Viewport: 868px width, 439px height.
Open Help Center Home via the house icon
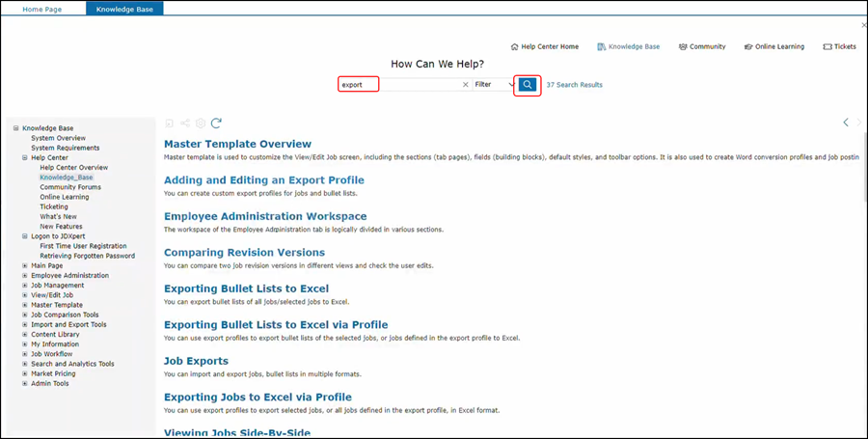click(x=515, y=46)
